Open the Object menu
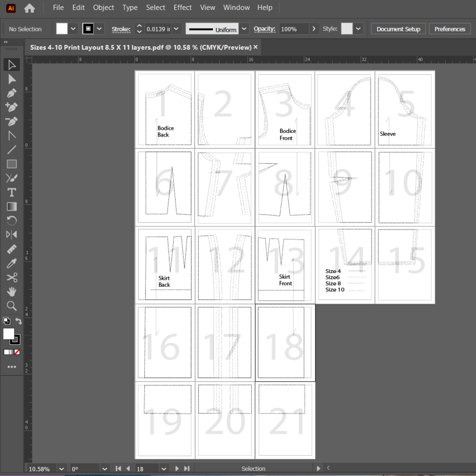This screenshot has height=476, width=476. (x=103, y=8)
